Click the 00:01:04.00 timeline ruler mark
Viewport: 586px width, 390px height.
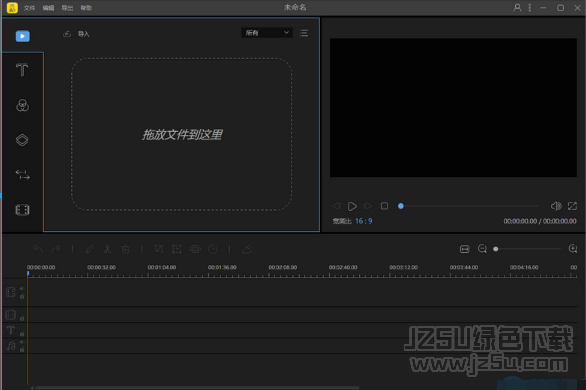pyautogui.click(x=161, y=267)
